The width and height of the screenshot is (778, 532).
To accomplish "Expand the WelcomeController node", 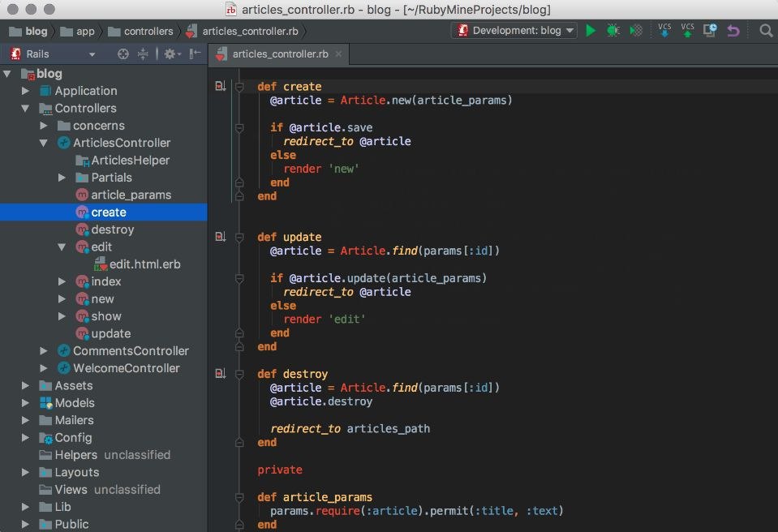I will [44, 368].
